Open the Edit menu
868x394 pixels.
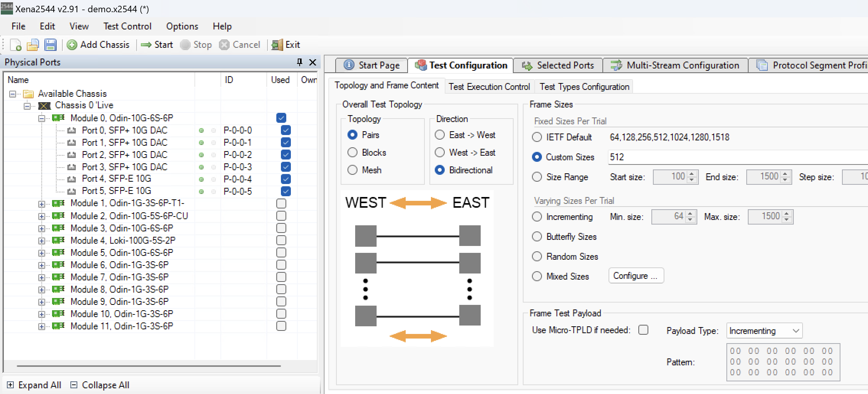click(47, 26)
